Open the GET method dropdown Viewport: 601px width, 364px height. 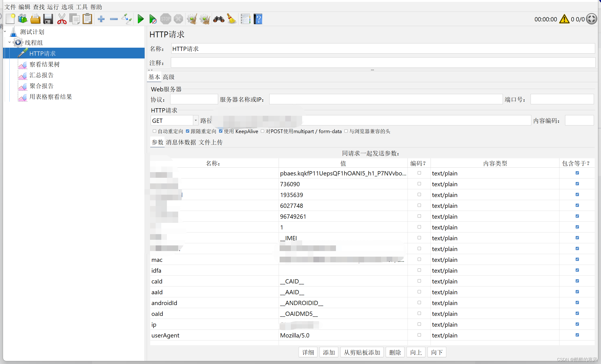[195, 120]
